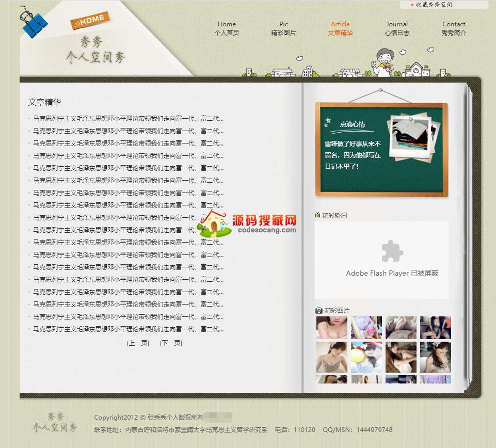This screenshot has width=496, height=448.
Task: Select the Article 文章精华 nav item
Action: (340, 28)
